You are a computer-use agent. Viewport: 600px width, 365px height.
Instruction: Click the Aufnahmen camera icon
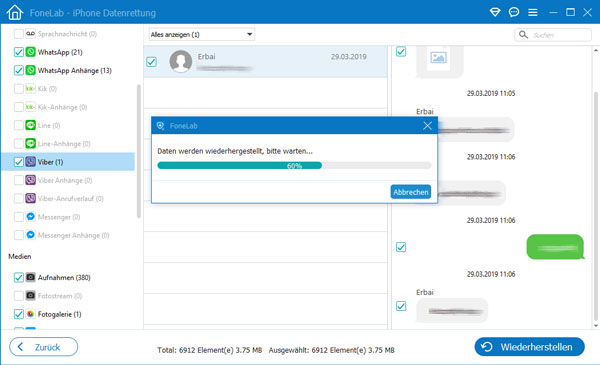tap(31, 277)
